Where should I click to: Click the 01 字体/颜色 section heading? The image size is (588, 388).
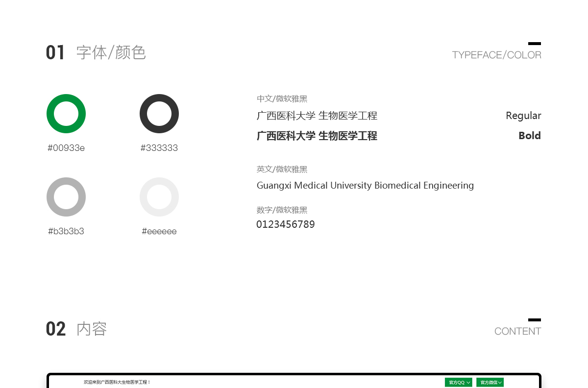[96, 52]
